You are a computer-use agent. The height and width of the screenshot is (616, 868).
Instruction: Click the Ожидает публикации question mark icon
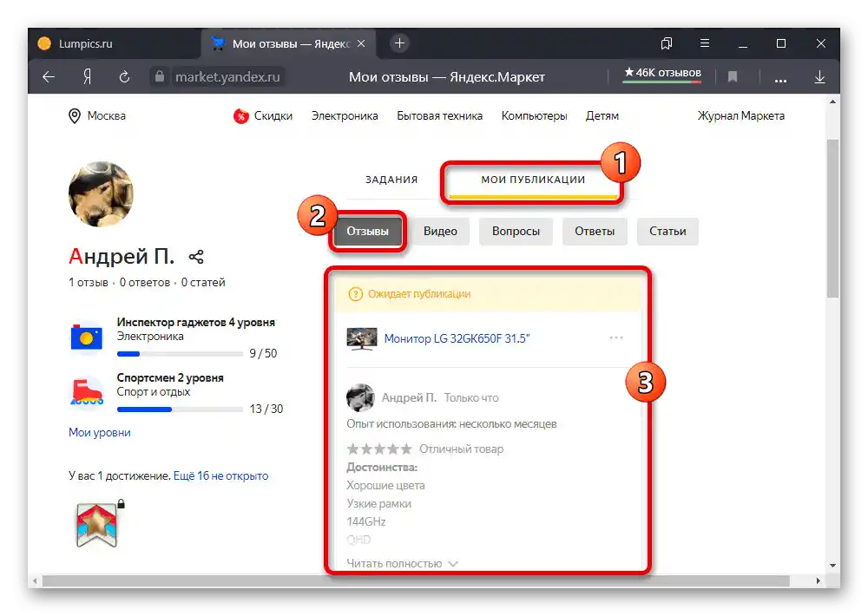(x=355, y=294)
